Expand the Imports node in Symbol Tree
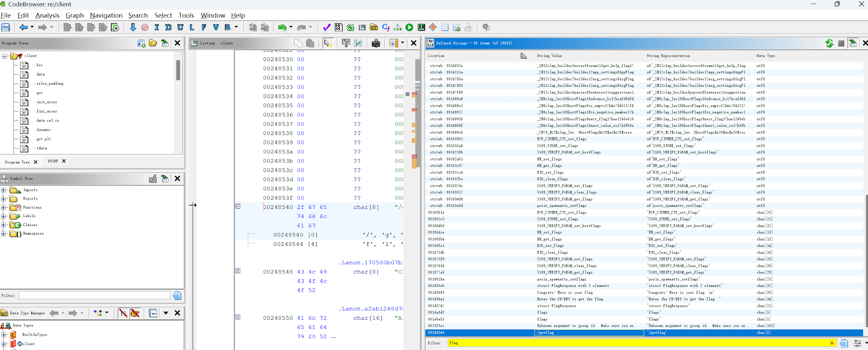 pos(4,190)
